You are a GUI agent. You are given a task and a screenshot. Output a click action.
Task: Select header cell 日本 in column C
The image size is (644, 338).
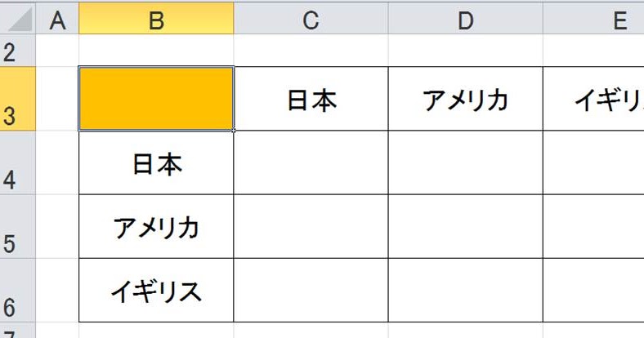tap(311, 99)
